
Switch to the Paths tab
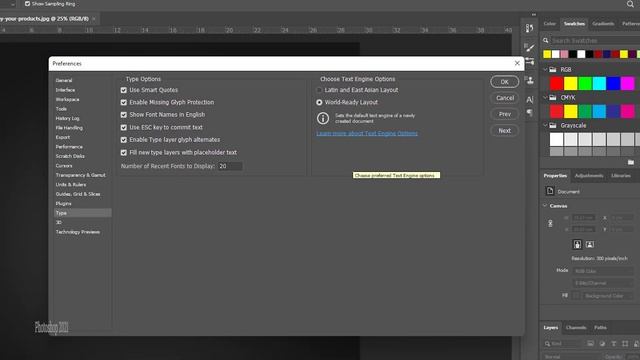(600, 327)
